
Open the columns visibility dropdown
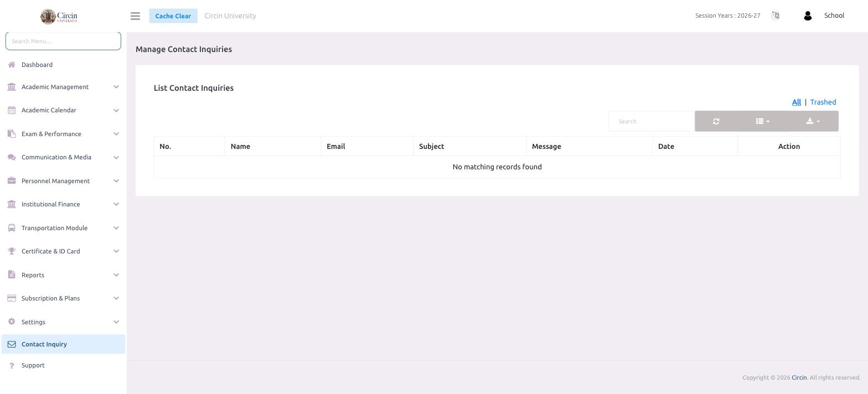coord(763,121)
